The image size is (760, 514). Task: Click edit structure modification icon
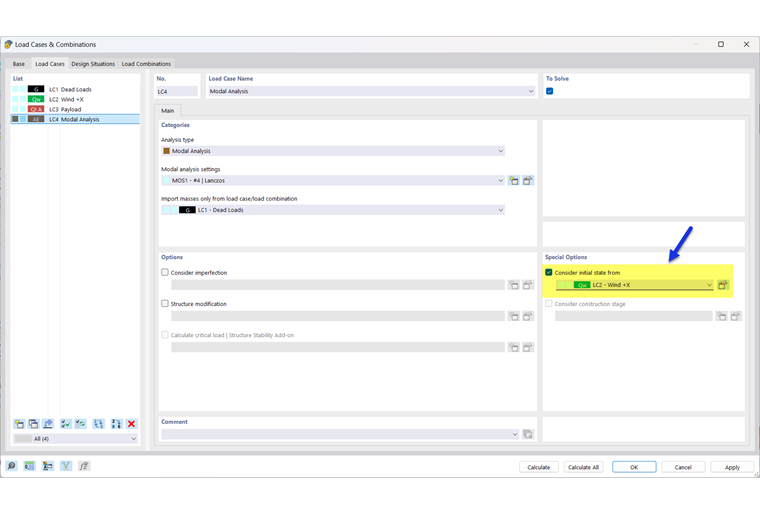(528, 316)
